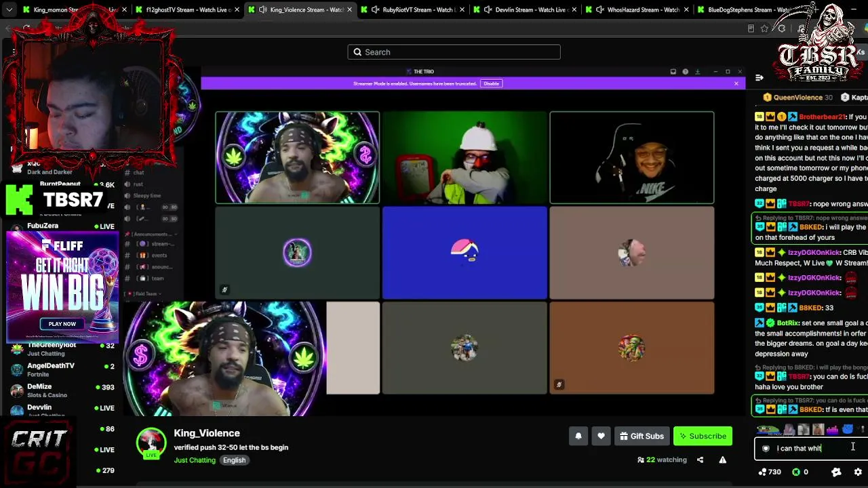Open FubuZera's live channel in sidebar
This screenshot has height=488, width=868.
[x=62, y=226]
